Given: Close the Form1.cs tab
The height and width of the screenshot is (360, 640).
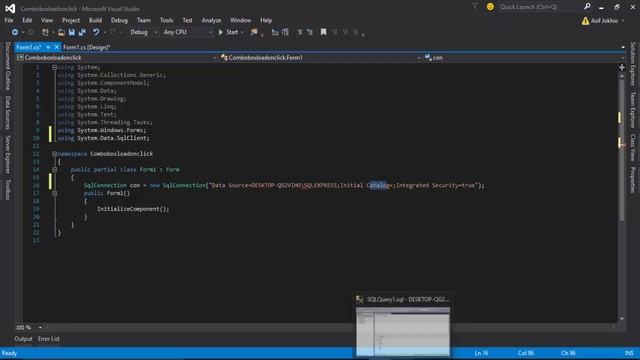Looking at the screenshot, I should (57, 47).
